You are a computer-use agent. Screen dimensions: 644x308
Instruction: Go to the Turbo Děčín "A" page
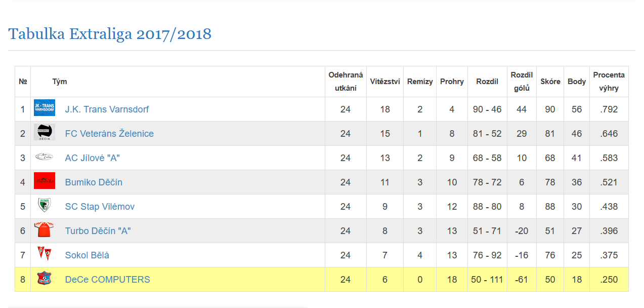click(98, 231)
